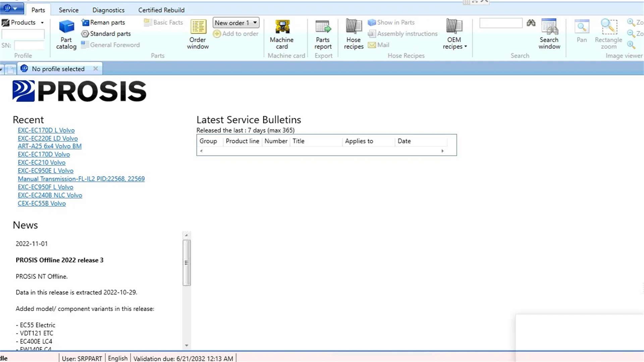644x362 pixels.
Task: Click the binoculars search icon
Action: click(x=531, y=23)
